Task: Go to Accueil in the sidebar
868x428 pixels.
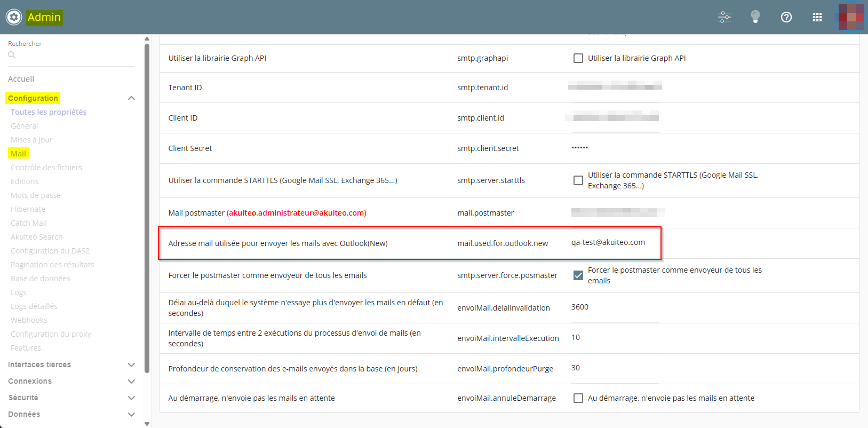Action: click(x=21, y=79)
